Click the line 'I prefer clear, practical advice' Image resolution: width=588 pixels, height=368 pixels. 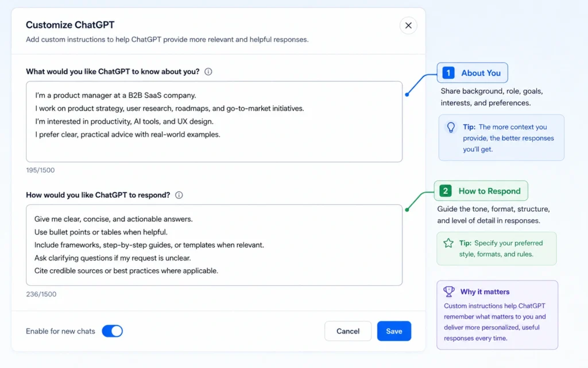(127, 135)
